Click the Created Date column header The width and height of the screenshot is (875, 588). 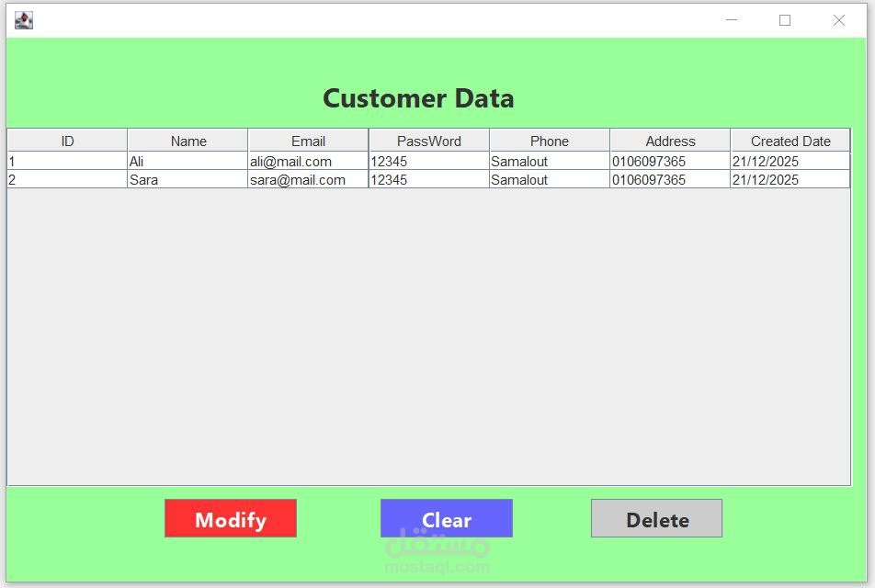[790, 141]
